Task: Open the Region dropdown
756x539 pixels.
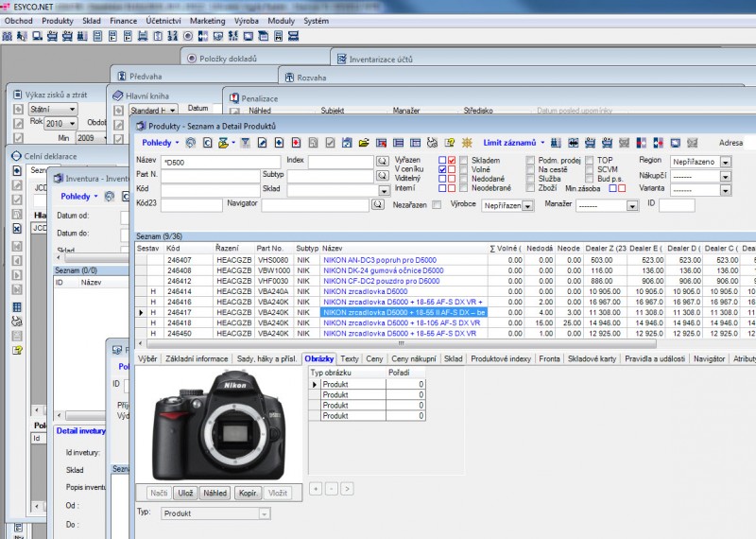Action: click(x=725, y=162)
